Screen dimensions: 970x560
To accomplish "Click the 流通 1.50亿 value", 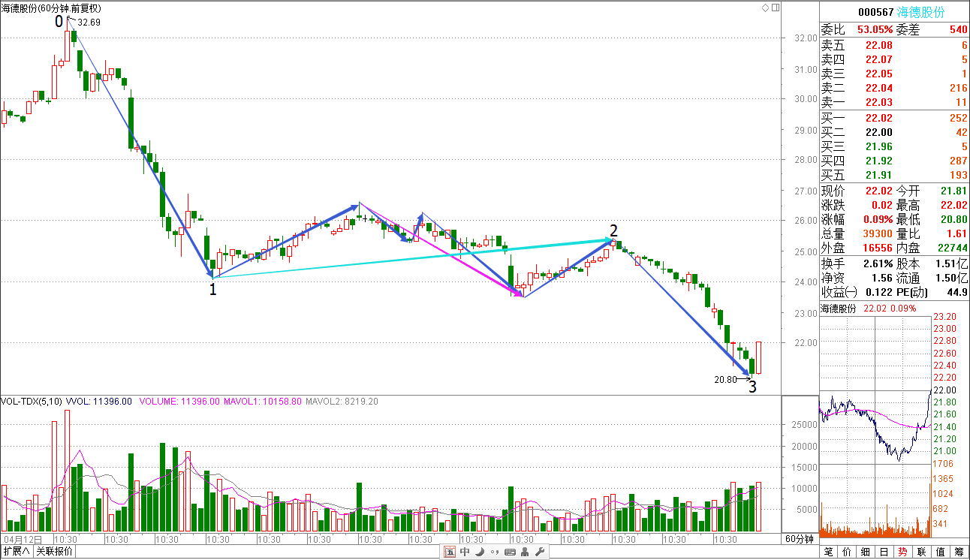I will point(952,278).
